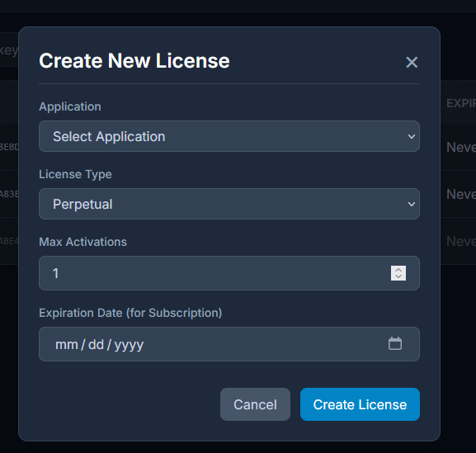Decrease Max Activations with the down arrow
This screenshot has height=453, width=476.
[398, 276]
